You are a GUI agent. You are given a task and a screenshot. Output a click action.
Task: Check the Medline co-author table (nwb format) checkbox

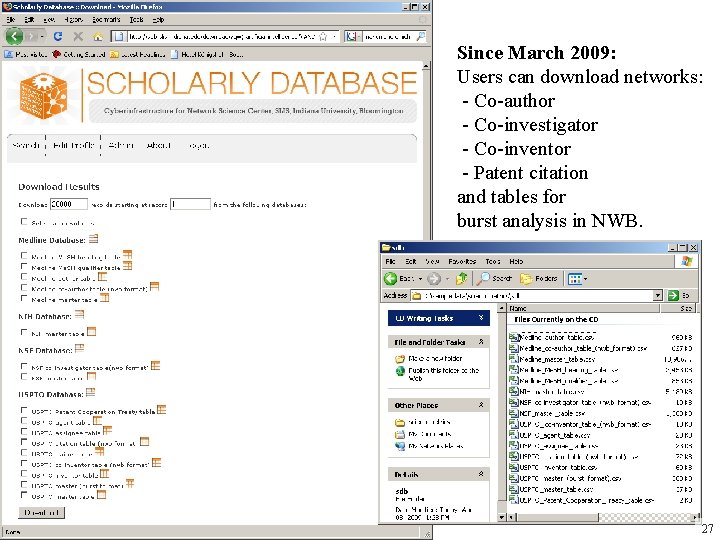pyautogui.click(x=24, y=287)
